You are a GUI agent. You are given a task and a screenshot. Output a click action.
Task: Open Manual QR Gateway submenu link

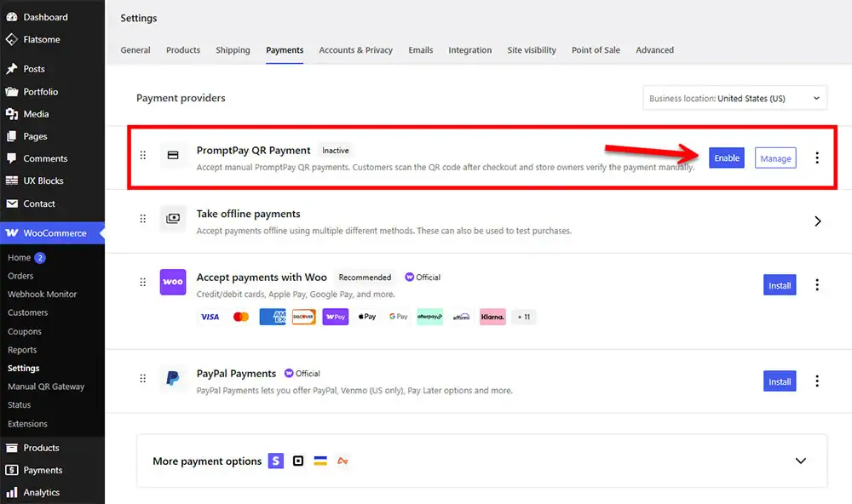pos(46,387)
